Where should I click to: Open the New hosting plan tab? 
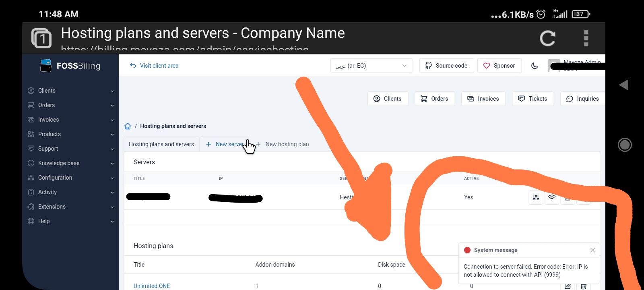click(x=283, y=144)
